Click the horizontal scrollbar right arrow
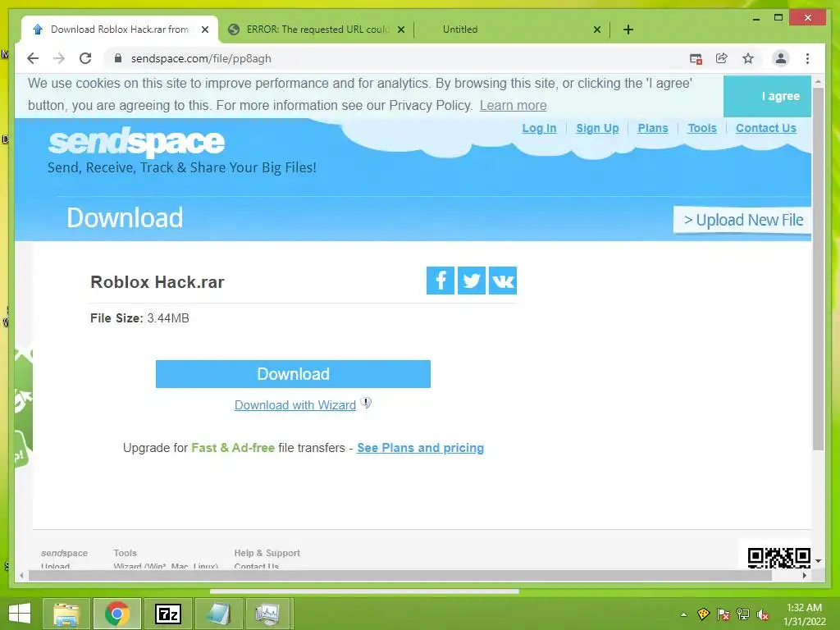The image size is (840, 630). pos(805,575)
